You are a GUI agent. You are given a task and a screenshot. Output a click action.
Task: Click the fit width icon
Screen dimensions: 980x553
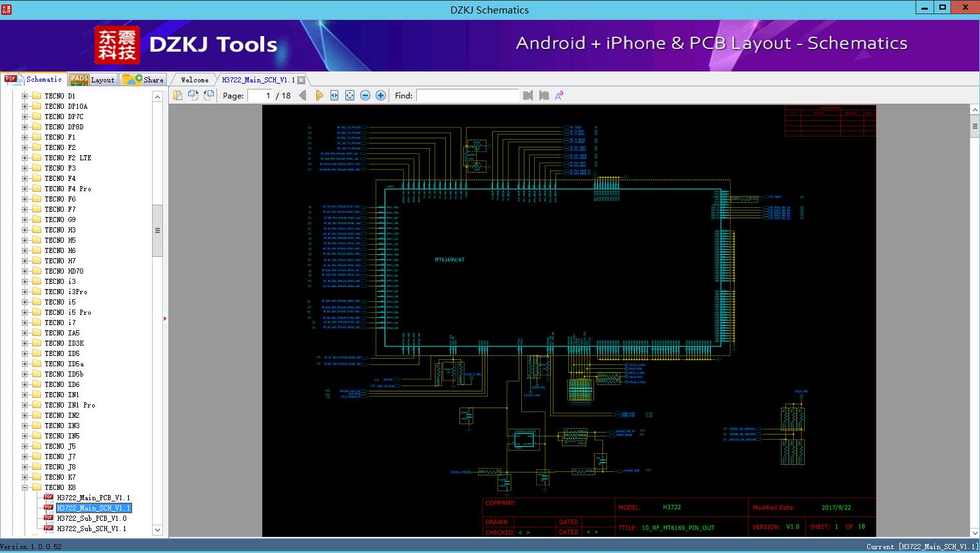(x=334, y=95)
